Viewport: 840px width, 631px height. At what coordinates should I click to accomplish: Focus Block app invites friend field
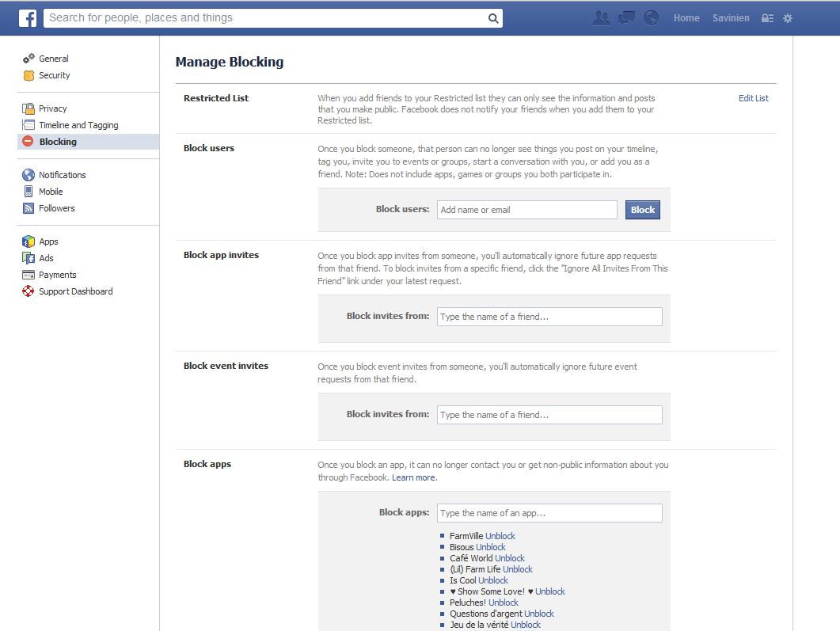(x=549, y=317)
